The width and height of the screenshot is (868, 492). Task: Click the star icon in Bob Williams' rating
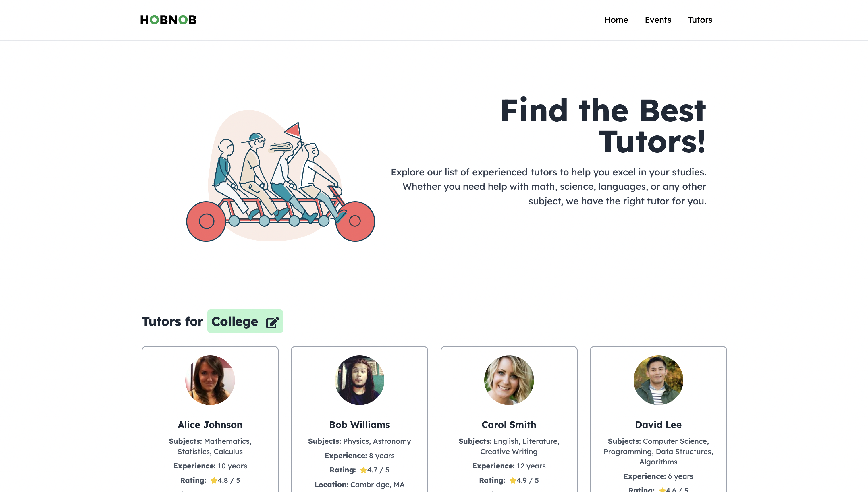click(x=364, y=470)
